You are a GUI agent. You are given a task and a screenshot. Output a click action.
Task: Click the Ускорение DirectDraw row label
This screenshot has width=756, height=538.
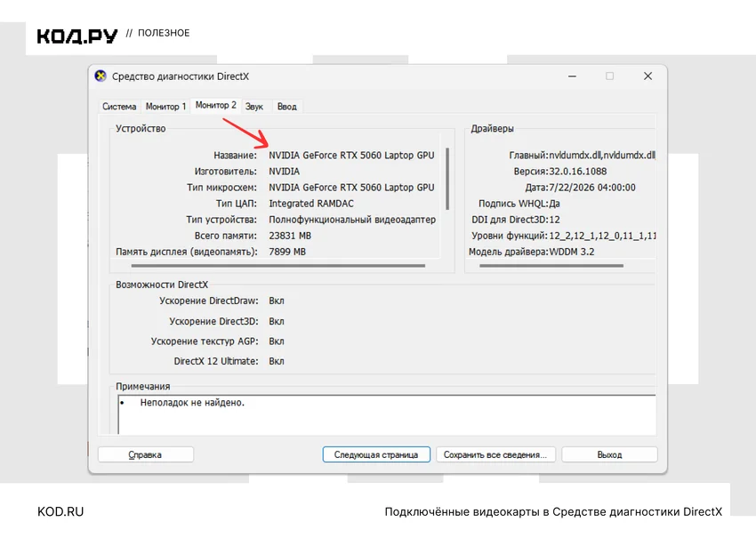click(x=209, y=301)
